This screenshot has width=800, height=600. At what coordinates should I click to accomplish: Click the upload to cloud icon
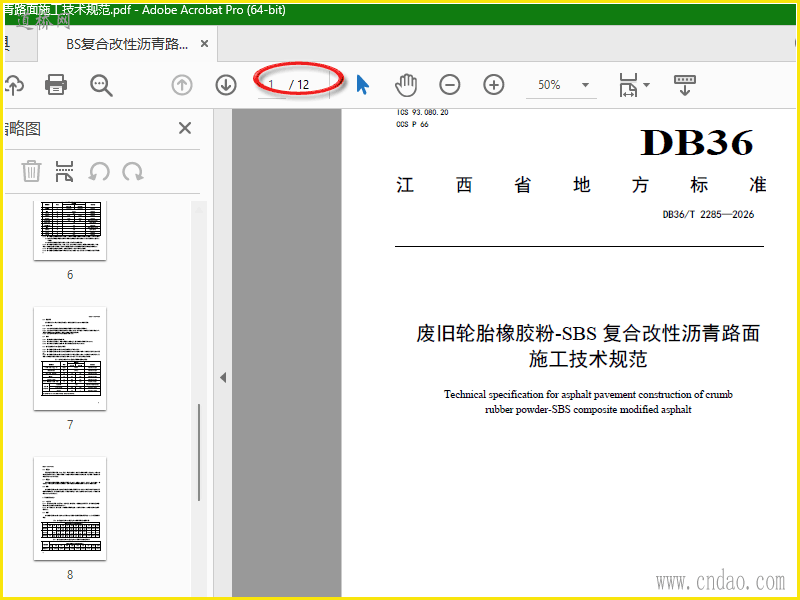point(14,85)
